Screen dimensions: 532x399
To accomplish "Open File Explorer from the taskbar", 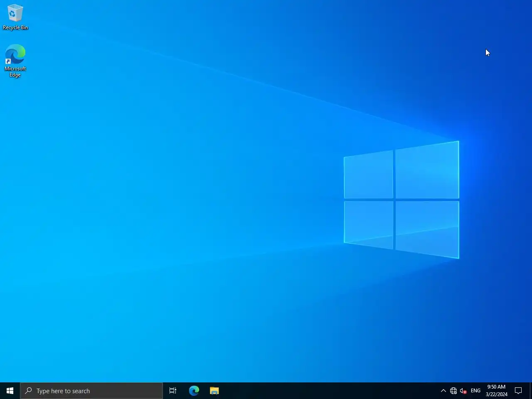I will (x=214, y=391).
